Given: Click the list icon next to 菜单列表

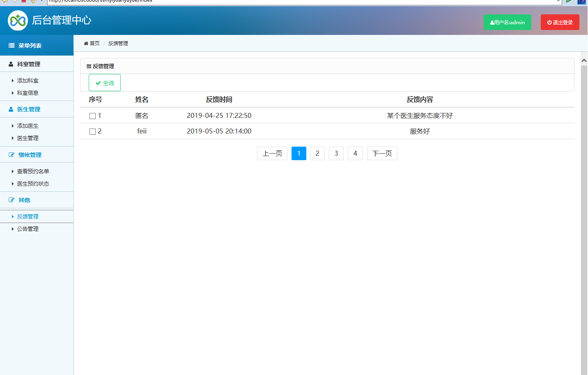Looking at the screenshot, I should pos(11,46).
